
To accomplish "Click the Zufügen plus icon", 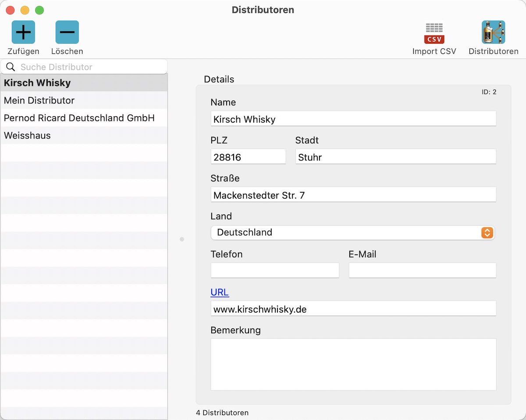I will (x=23, y=32).
